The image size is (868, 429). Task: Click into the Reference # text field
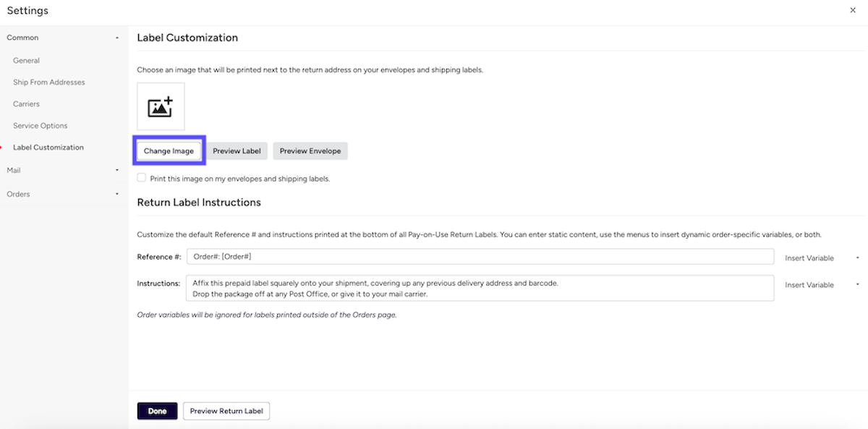[x=480, y=258]
